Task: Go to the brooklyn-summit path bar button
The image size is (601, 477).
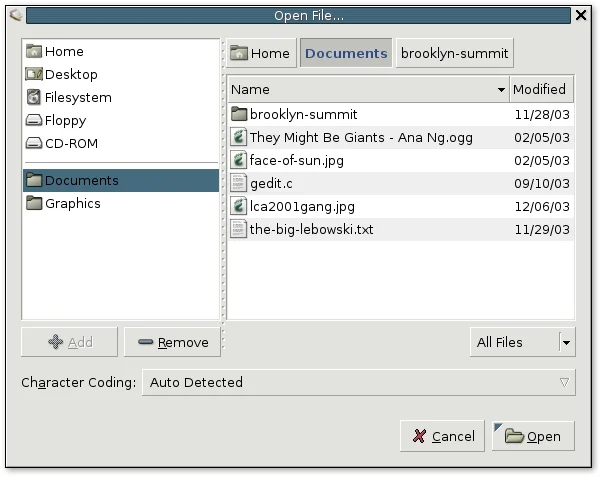Action: 454,53
